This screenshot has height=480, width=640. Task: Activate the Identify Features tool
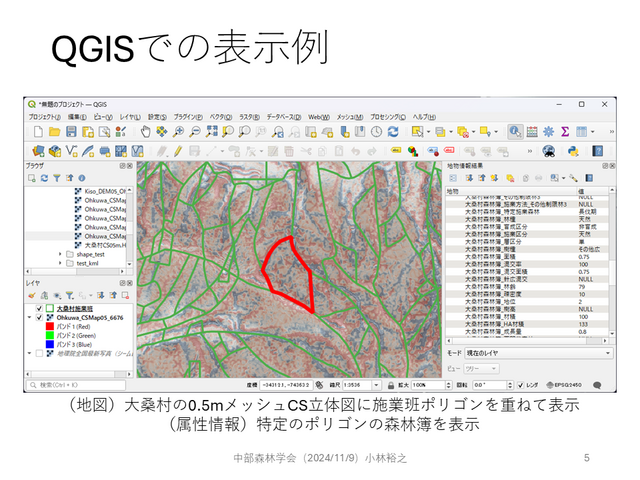(515, 131)
